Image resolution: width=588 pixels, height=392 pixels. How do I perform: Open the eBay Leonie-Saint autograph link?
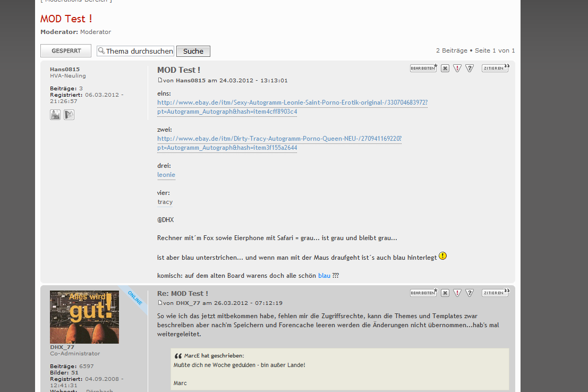292,107
